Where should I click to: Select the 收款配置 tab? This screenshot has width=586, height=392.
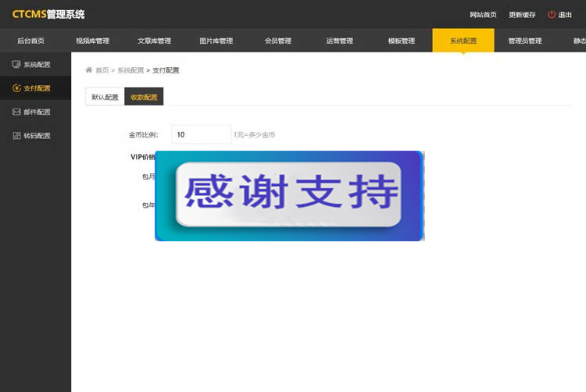144,98
